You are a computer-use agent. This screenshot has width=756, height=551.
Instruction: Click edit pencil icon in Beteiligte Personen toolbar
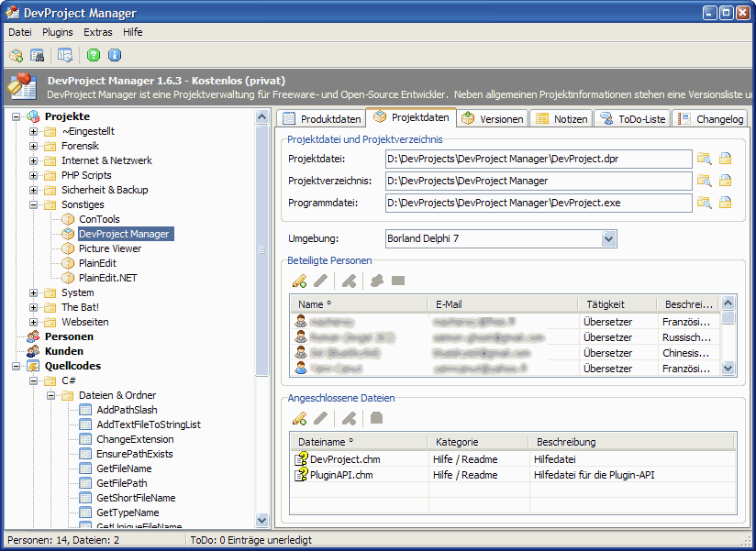(x=320, y=281)
